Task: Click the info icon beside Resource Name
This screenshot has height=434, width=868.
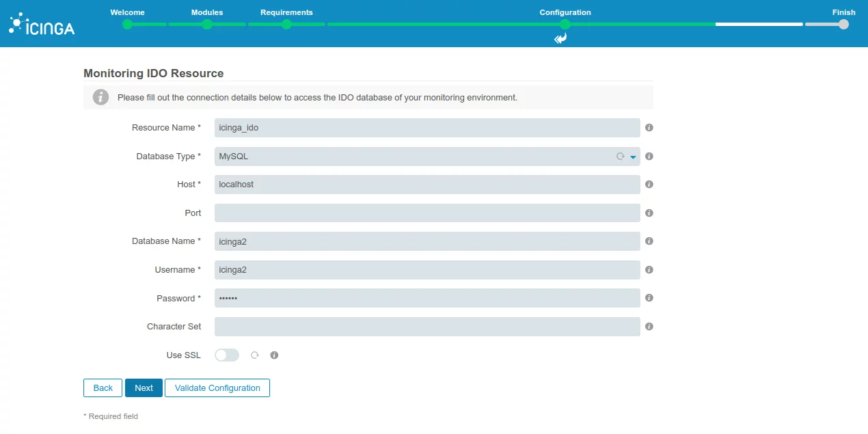Action: [649, 128]
